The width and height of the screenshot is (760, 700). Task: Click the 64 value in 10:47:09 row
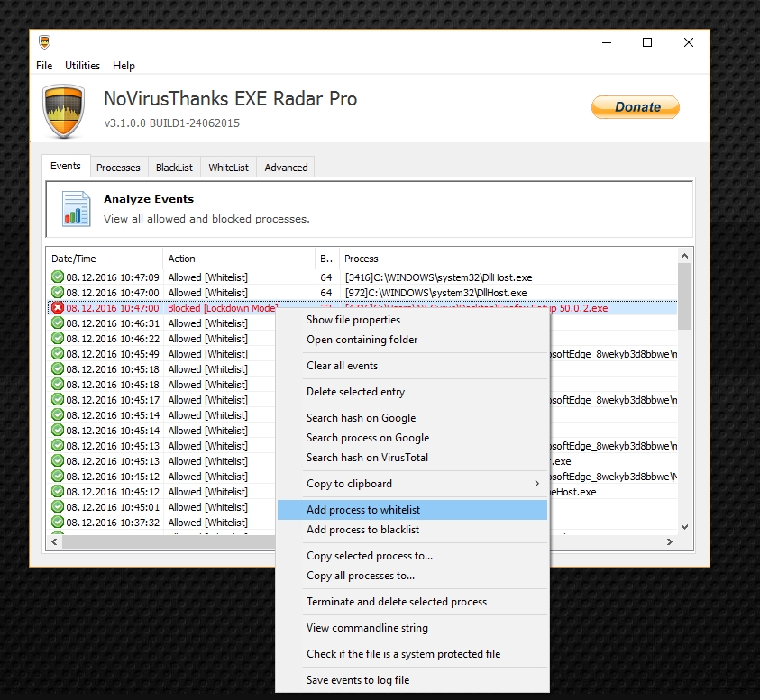point(326,277)
